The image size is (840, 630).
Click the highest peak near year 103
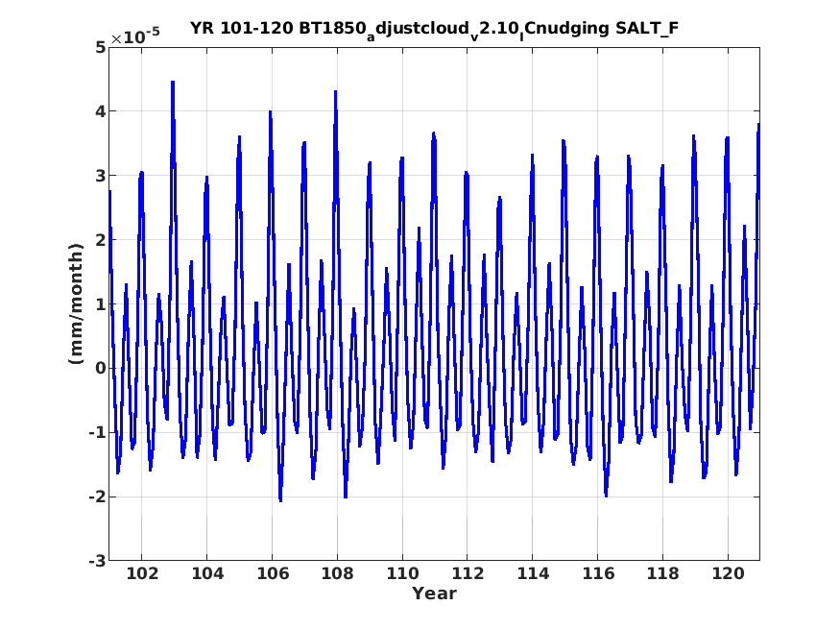click(173, 82)
